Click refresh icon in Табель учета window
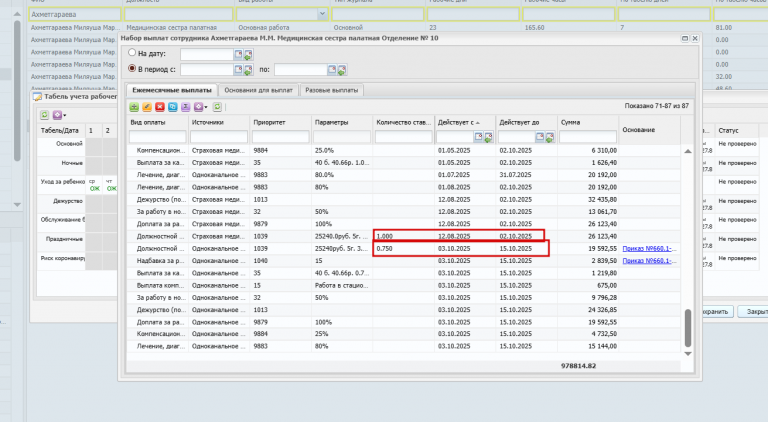768x422 pixels. [44, 115]
